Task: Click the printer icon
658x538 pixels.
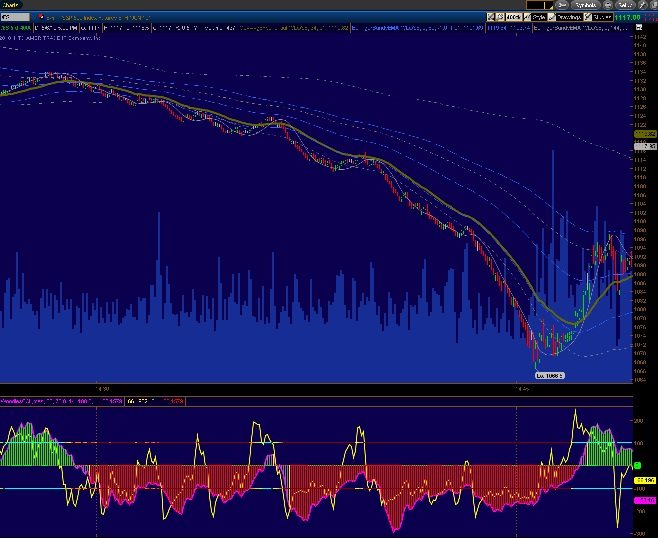Action: 608,5
